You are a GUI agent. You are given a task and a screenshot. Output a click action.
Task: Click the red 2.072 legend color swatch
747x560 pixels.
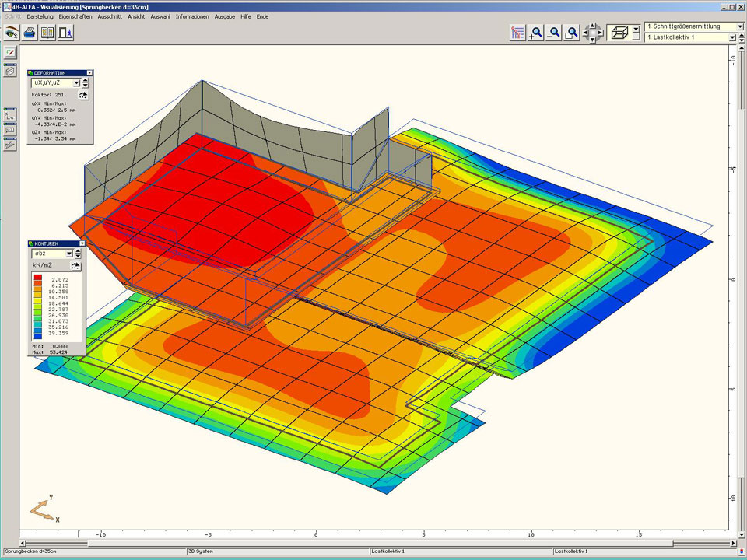click(38, 278)
